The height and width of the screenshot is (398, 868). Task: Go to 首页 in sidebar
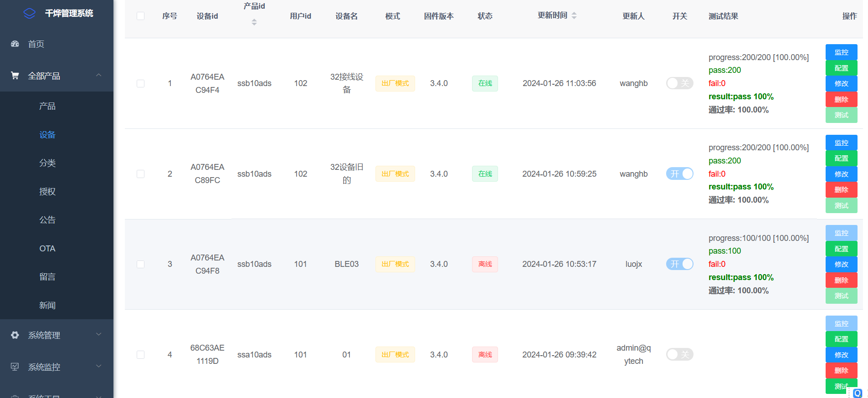(x=36, y=44)
